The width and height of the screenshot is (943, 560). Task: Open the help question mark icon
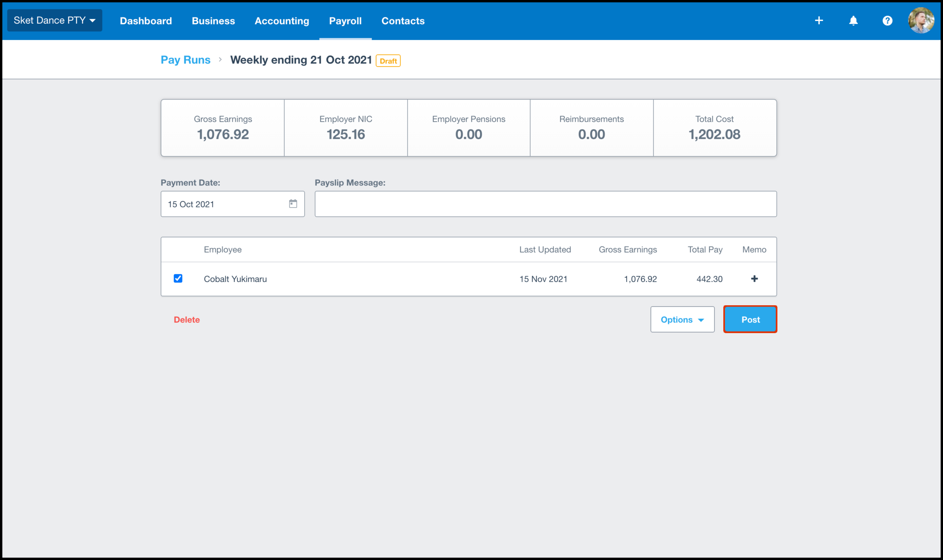[887, 21]
